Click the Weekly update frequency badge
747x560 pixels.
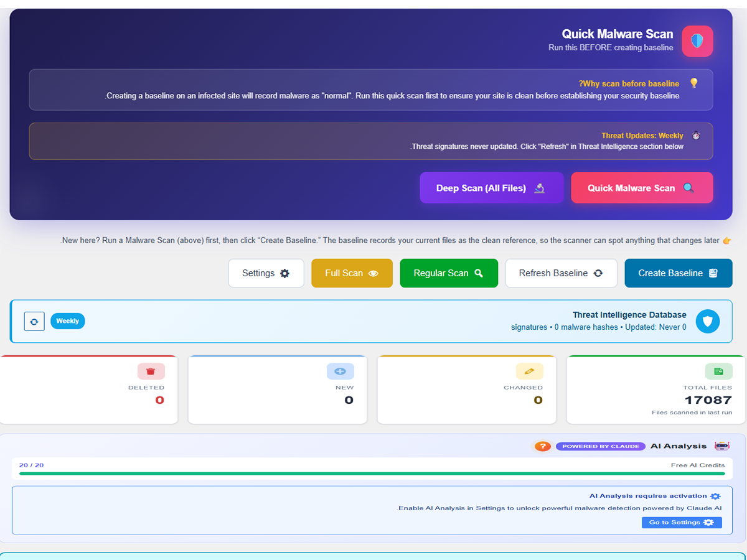point(67,321)
